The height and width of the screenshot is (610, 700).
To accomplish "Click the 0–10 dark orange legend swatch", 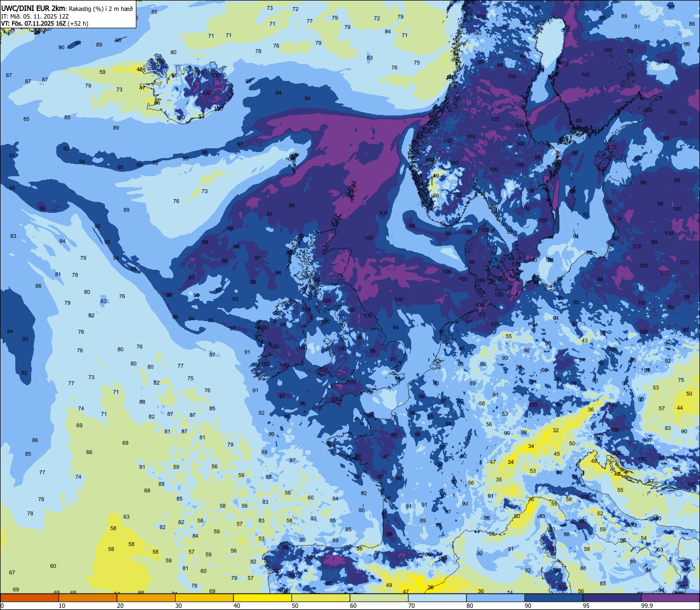I will pos(30,598).
